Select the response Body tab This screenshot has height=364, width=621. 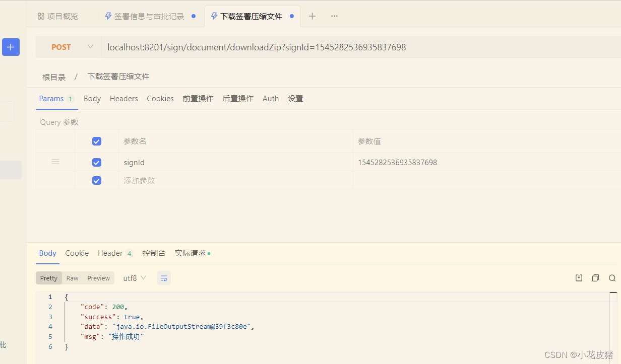48,253
